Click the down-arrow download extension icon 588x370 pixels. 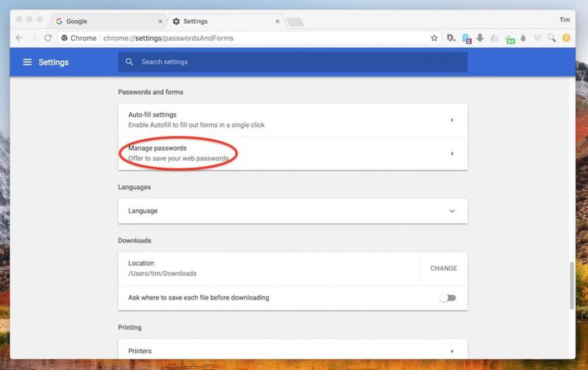point(480,38)
